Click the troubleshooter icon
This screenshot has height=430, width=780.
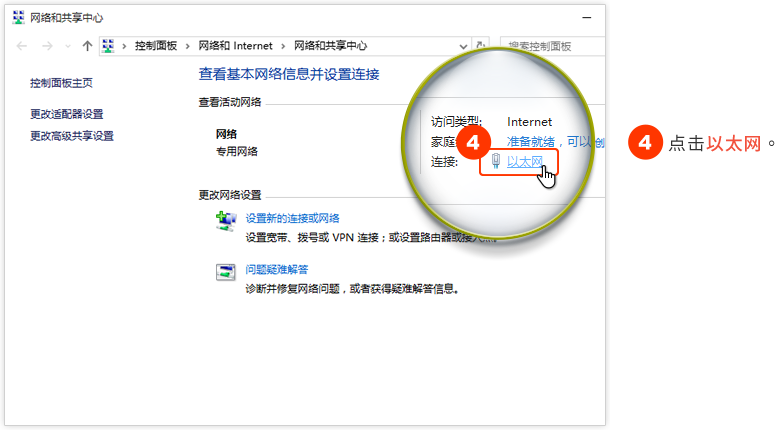[x=226, y=272]
